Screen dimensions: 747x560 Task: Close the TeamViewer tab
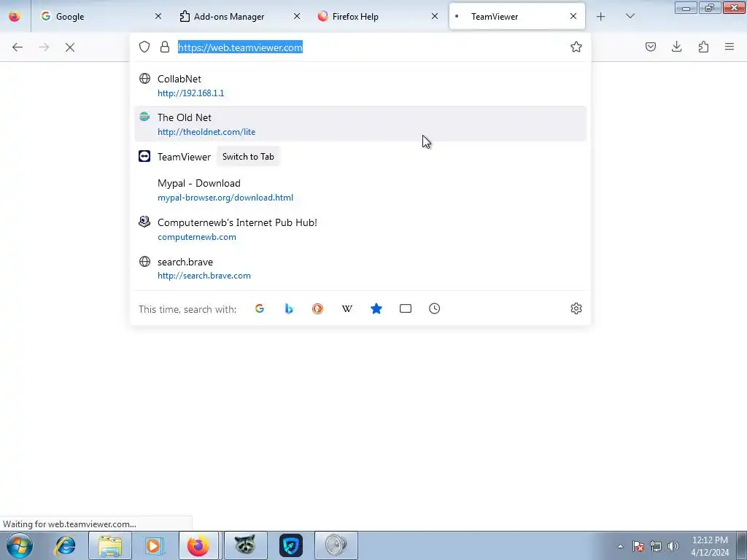click(573, 16)
